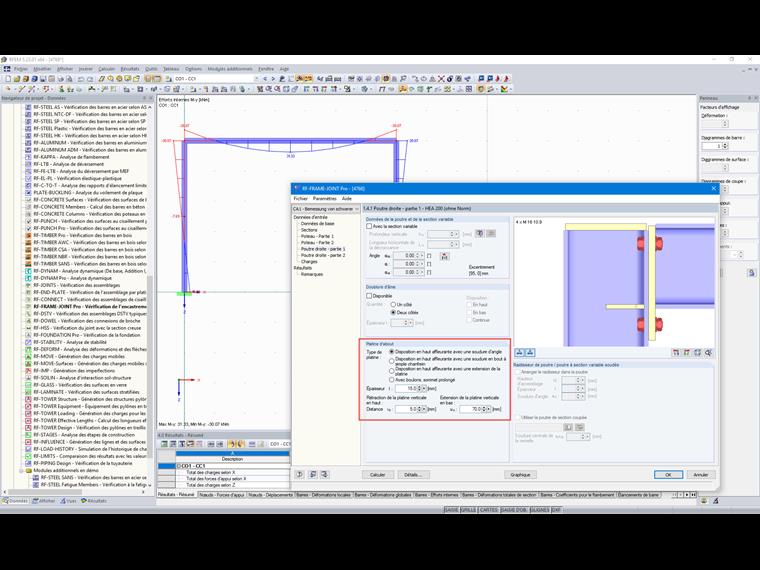The image size is (760, 570).
Task: Click the red X delete icon in main toolbar
Action: pos(441,79)
